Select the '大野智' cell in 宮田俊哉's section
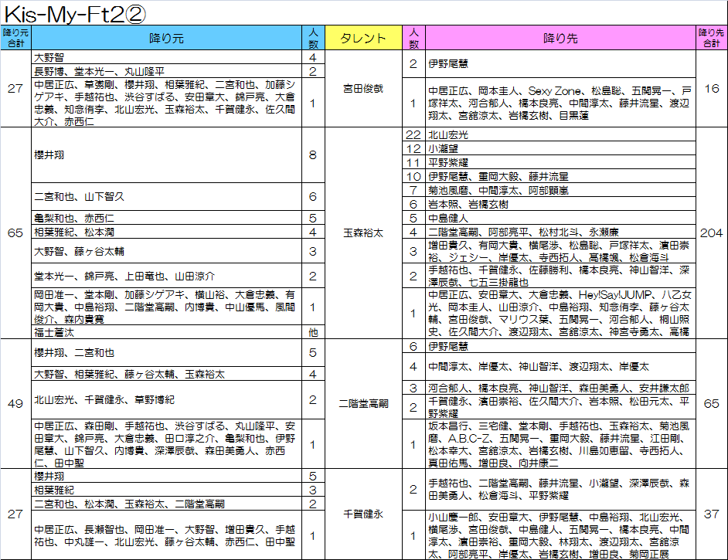 [x=166, y=57]
